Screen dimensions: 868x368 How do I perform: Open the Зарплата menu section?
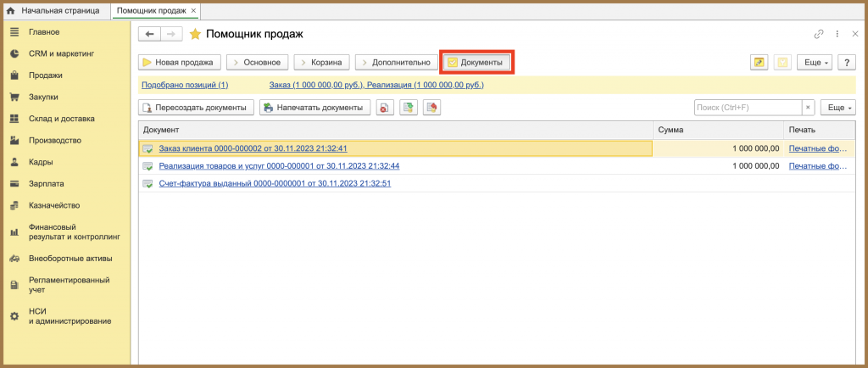[x=47, y=184]
